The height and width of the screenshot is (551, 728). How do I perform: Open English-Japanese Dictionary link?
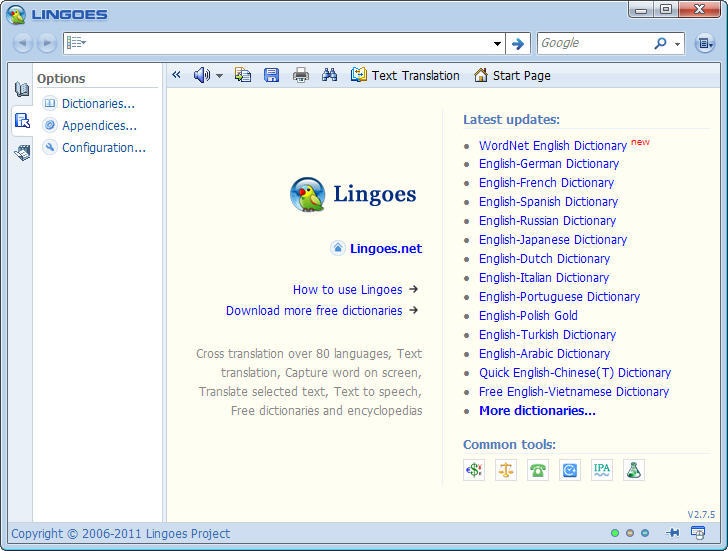coord(553,240)
